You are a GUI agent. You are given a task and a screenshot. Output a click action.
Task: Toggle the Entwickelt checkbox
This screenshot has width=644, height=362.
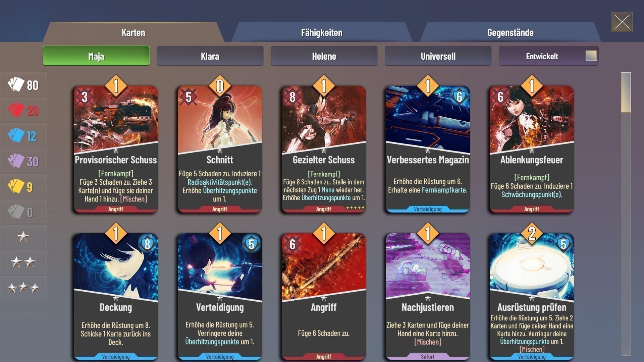click(591, 56)
